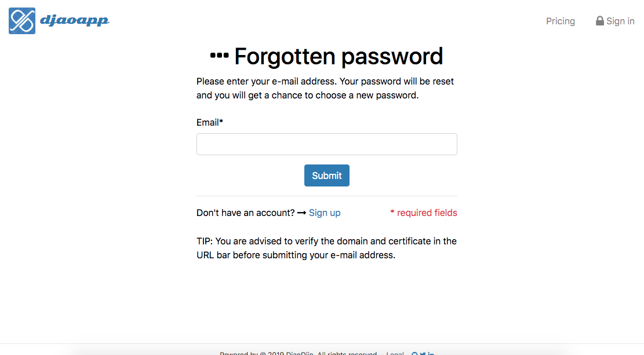Click the djaoapp wordmark text
The width and height of the screenshot is (644, 355).
[75, 20]
